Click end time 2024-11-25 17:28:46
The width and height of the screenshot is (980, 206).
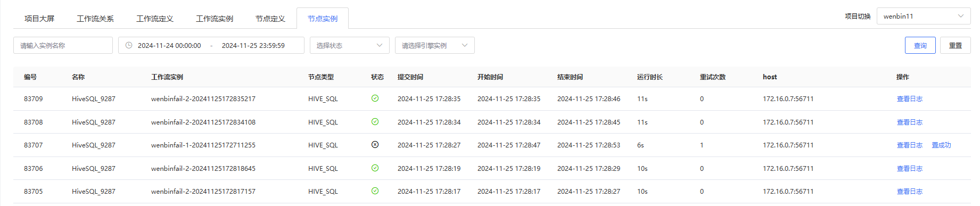pyautogui.click(x=589, y=99)
